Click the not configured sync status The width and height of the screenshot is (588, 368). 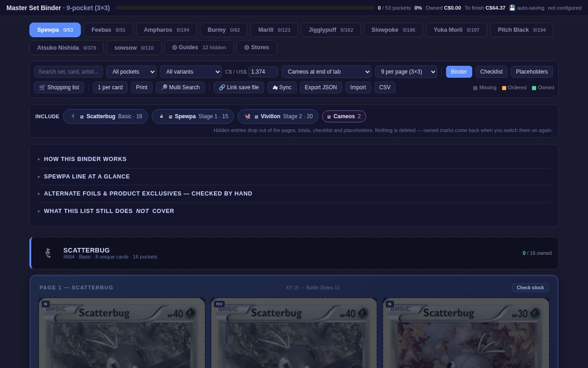click(x=565, y=8)
